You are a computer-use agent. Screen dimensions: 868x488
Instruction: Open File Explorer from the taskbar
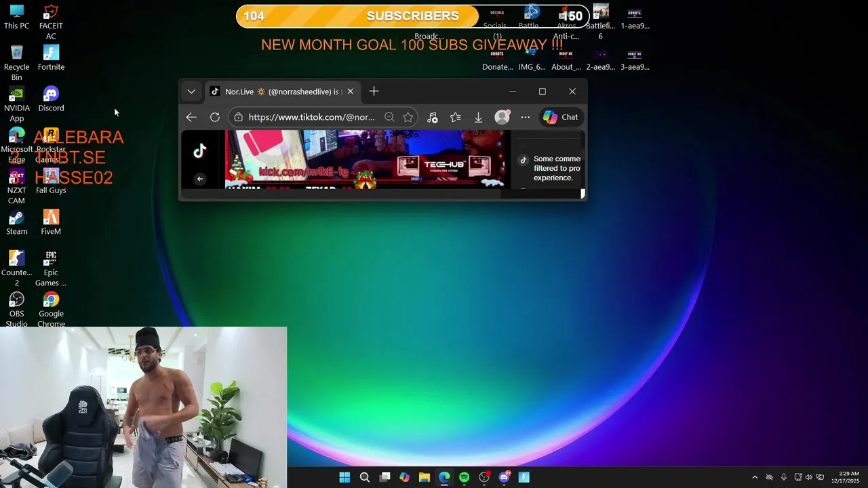(x=425, y=477)
